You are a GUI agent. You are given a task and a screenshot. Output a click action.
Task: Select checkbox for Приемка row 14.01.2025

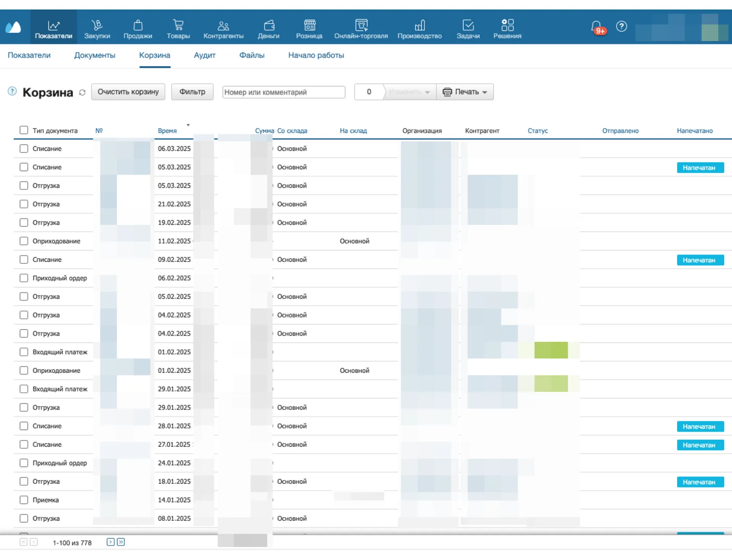pos(24,500)
